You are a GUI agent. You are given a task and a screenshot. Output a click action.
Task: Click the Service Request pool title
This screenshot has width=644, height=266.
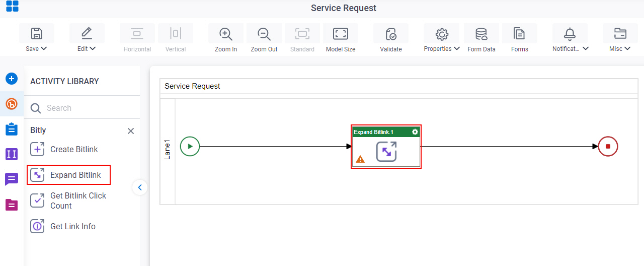(x=192, y=86)
